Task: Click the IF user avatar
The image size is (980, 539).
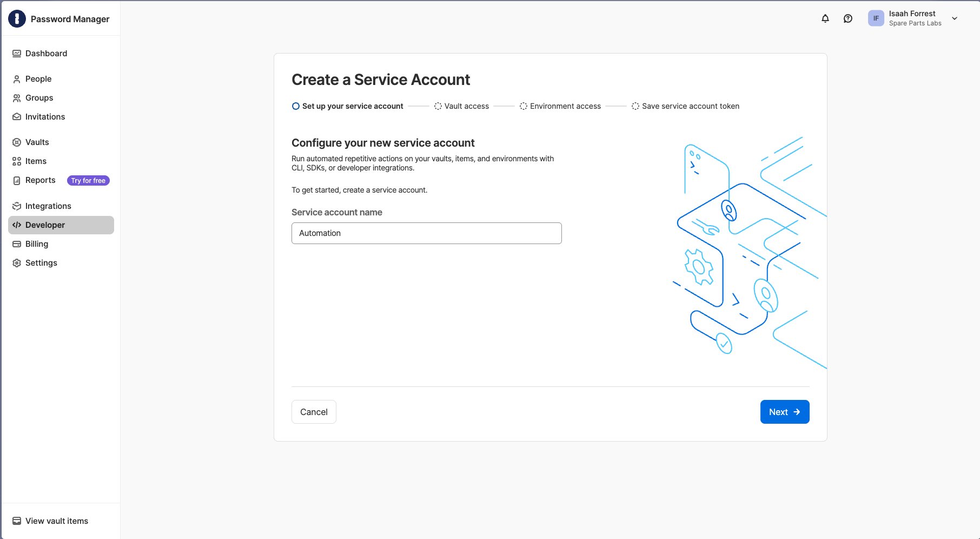Action: (876, 18)
